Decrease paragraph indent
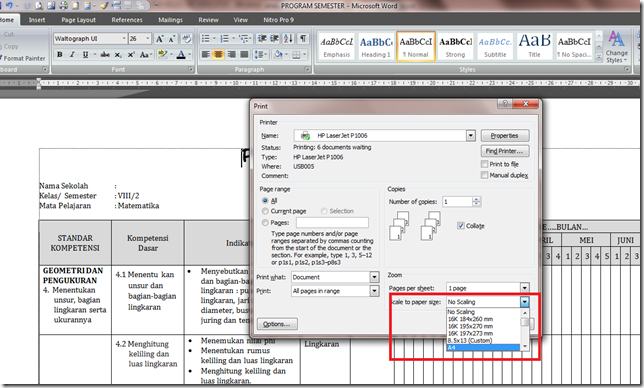Image resolution: width=644 pixels, height=388 pixels. pyautogui.click(x=262, y=39)
